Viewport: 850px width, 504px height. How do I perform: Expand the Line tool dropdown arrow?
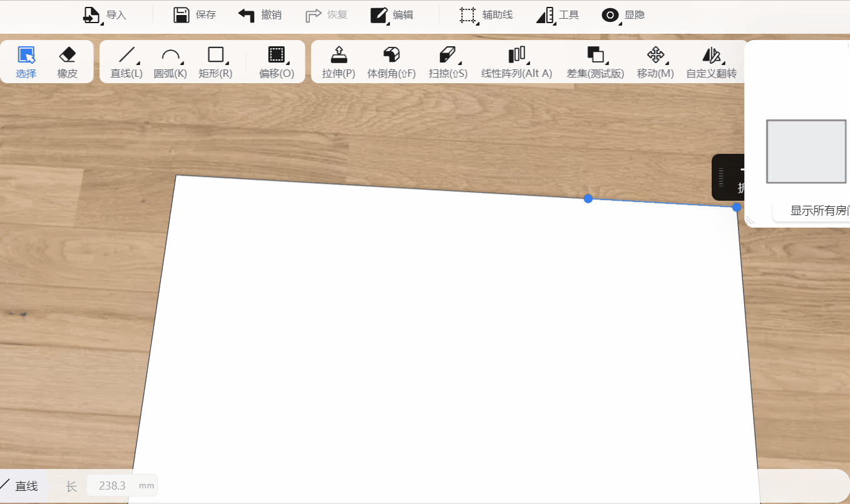pos(138,63)
